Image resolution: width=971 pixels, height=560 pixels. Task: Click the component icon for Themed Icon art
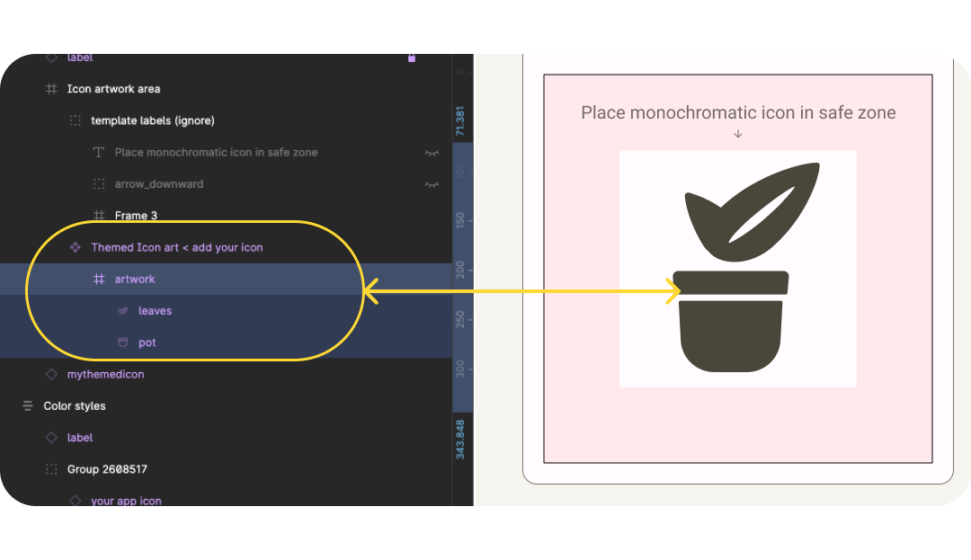coord(76,247)
